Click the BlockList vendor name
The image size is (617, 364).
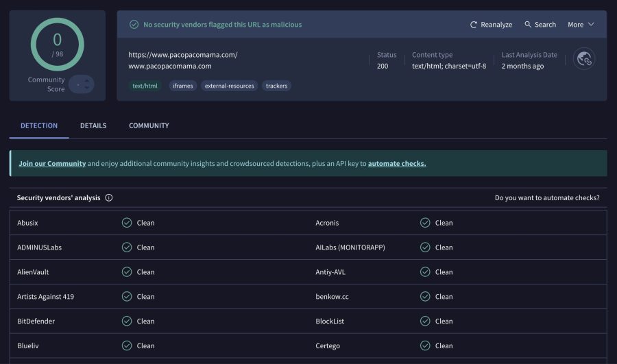click(330, 321)
